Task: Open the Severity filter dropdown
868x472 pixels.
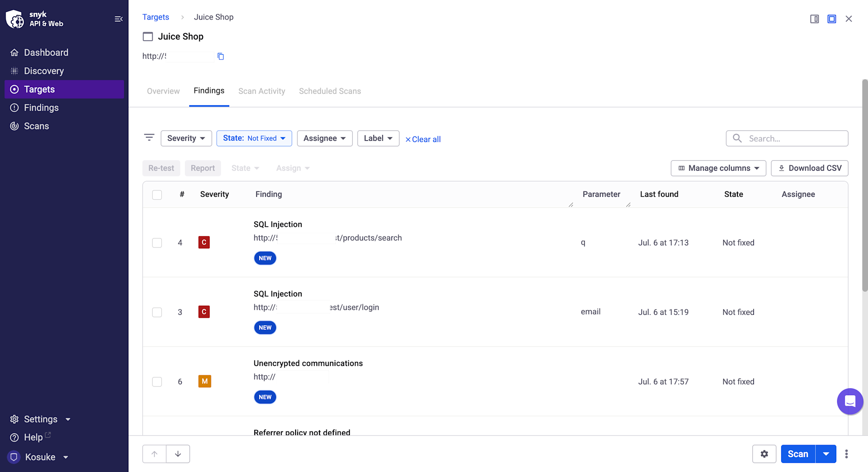Action: tap(186, 138)
